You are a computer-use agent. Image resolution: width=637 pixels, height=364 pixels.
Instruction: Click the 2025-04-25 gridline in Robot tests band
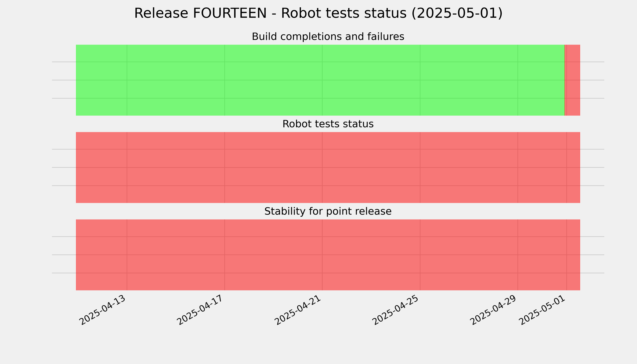[x=420, y=167]
